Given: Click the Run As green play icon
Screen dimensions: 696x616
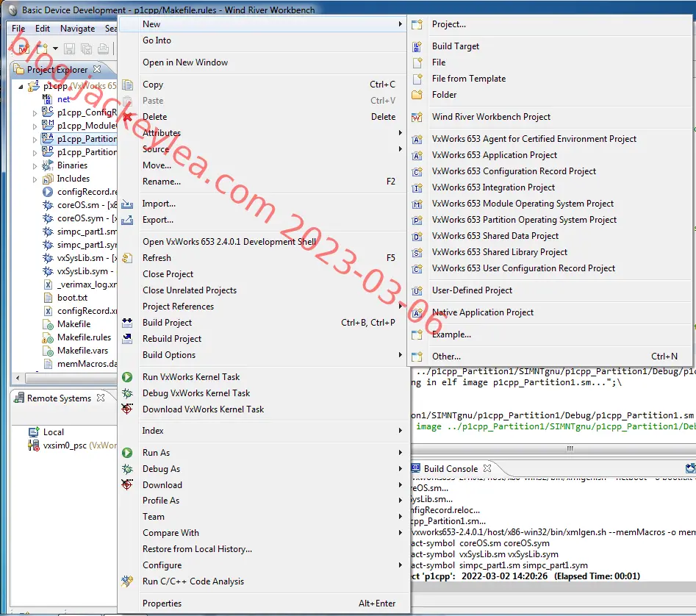Looking at the screenshot, I should [x=127, y=453].
